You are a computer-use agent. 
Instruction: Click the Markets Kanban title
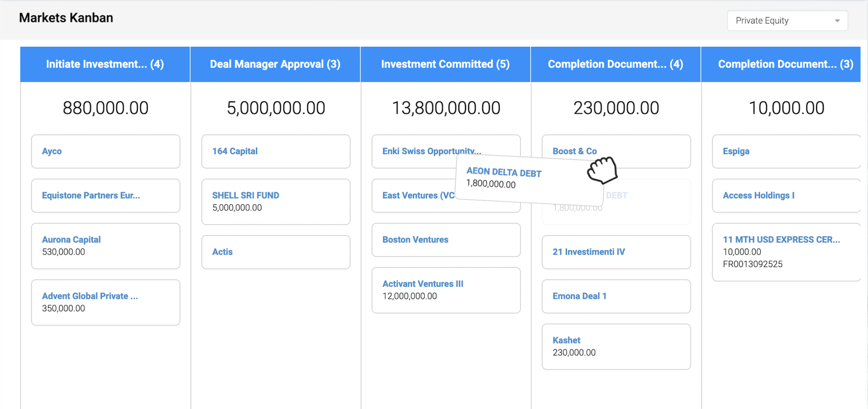[66, 18]
